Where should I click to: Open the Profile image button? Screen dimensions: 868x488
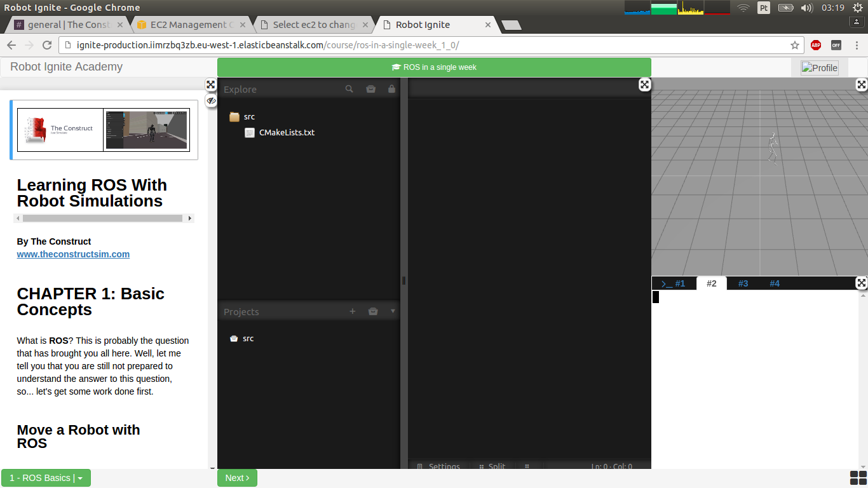[x=819, y=68]
